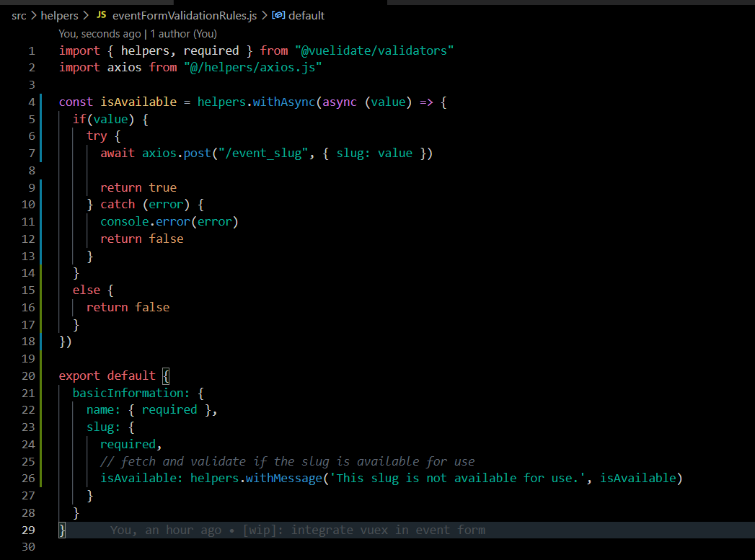The height and width of the screenshot is (560, 755).
Task: Open the eventFormValidationRules.js breadcrumb
Action: coord(185,16)
